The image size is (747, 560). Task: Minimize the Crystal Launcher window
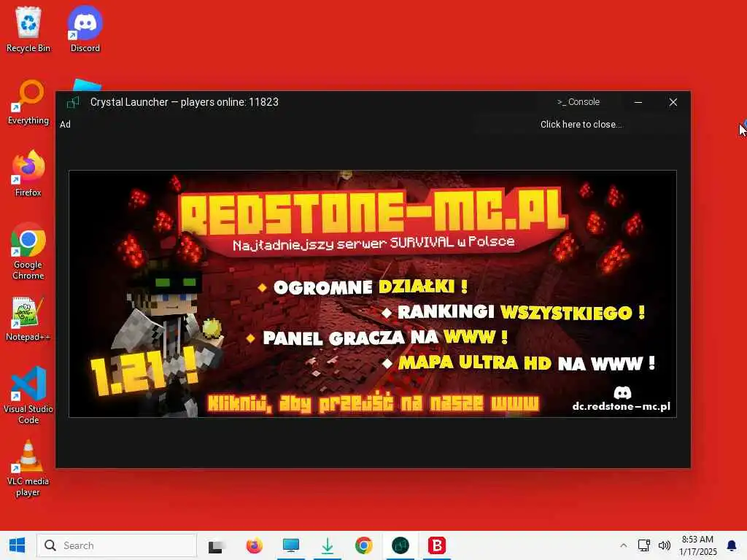click(x=638, y=102)
